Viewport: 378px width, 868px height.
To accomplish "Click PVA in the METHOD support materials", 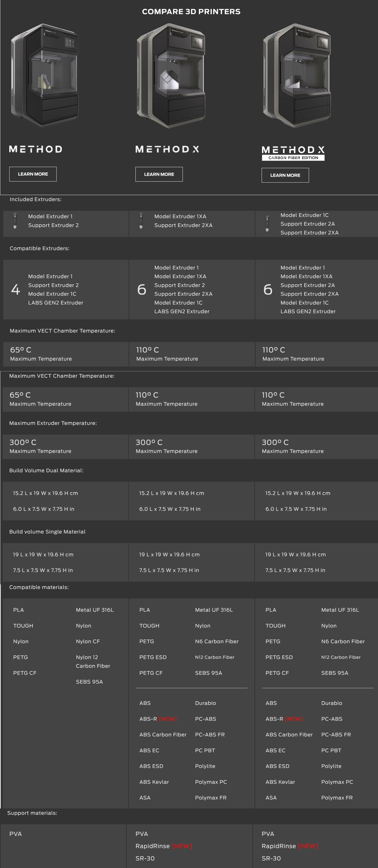I will coord(16,834).
